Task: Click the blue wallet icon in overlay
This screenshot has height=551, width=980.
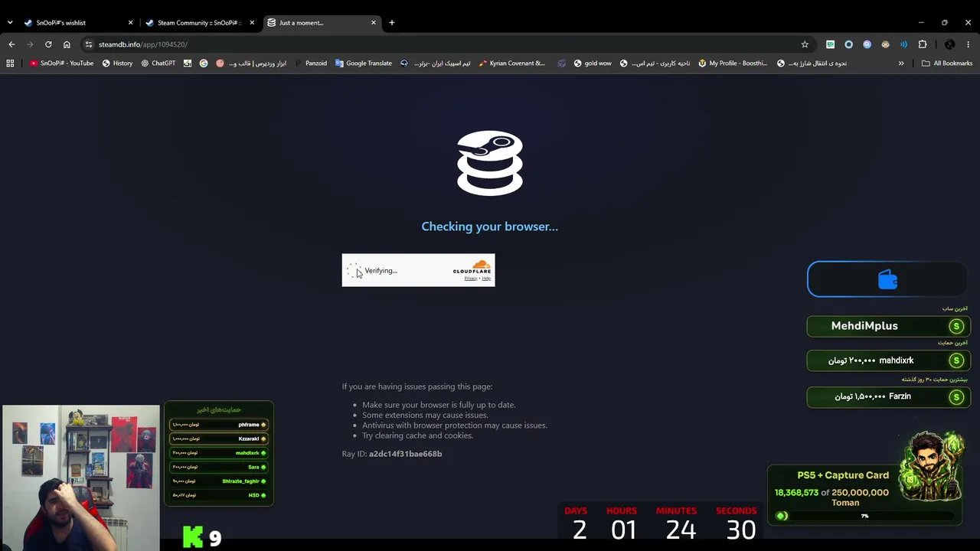Action: (x=887, y=280)
